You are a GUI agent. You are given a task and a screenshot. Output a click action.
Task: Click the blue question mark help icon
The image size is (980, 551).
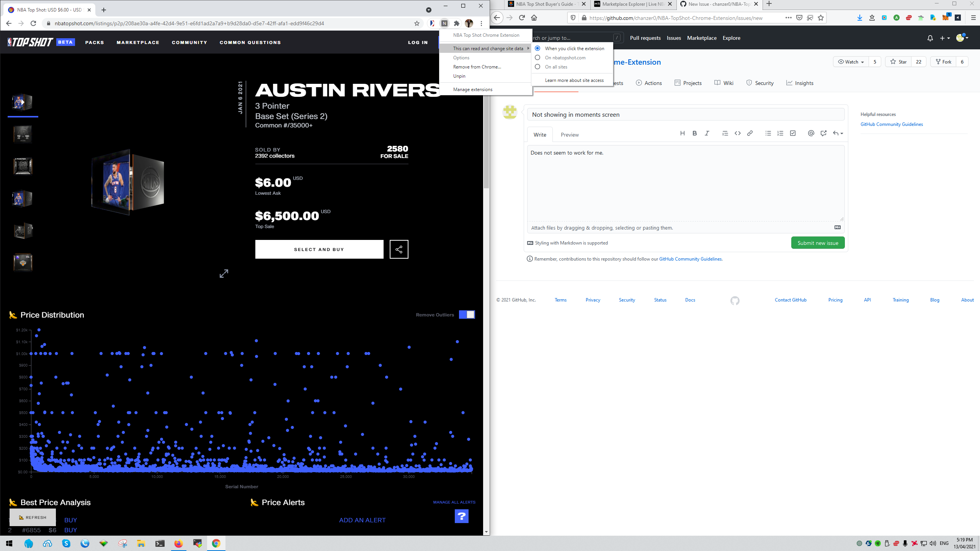[x=461, y=516]
